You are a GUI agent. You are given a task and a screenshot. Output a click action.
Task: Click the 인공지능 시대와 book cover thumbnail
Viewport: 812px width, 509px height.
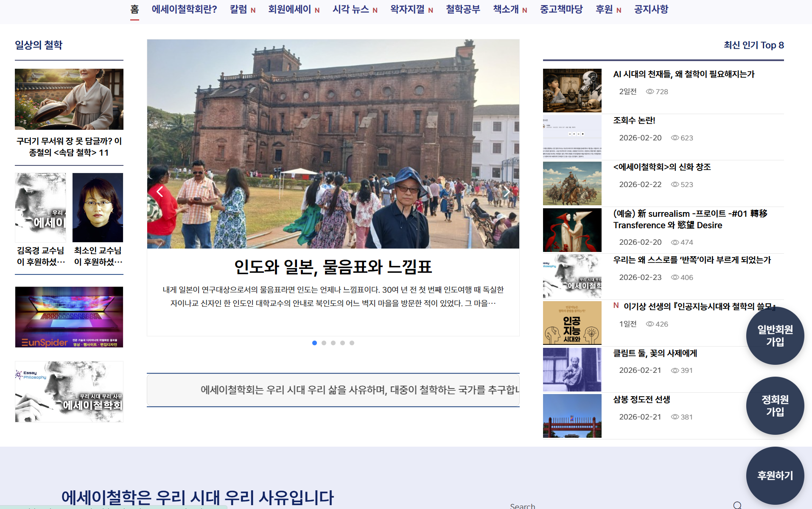[572, 323]
